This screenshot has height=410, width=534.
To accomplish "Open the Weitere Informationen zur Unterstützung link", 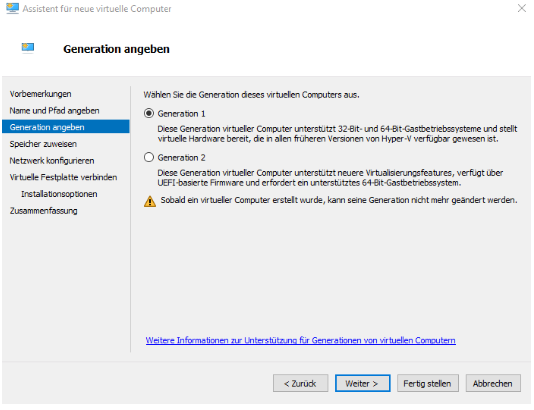I will (x=300, y=340).
